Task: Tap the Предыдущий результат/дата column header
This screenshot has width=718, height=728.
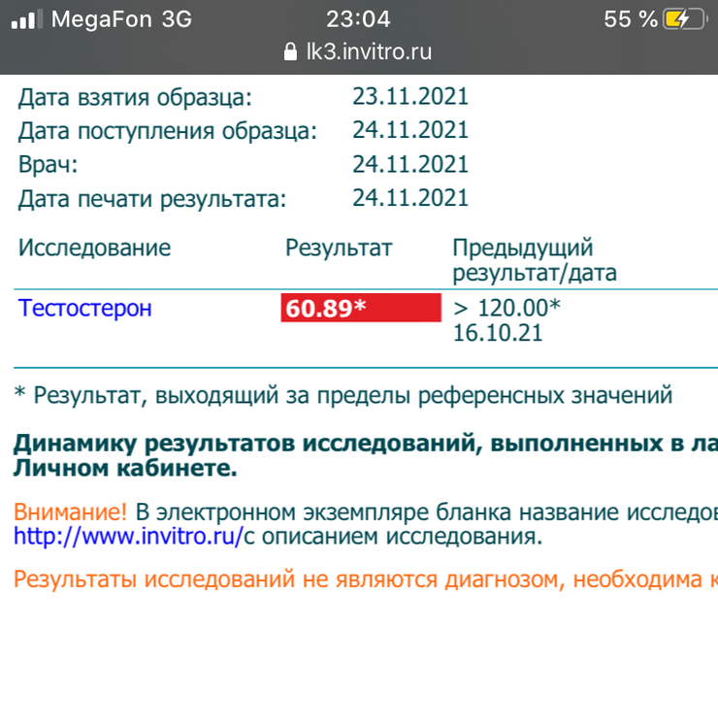Action: [535, 260]
